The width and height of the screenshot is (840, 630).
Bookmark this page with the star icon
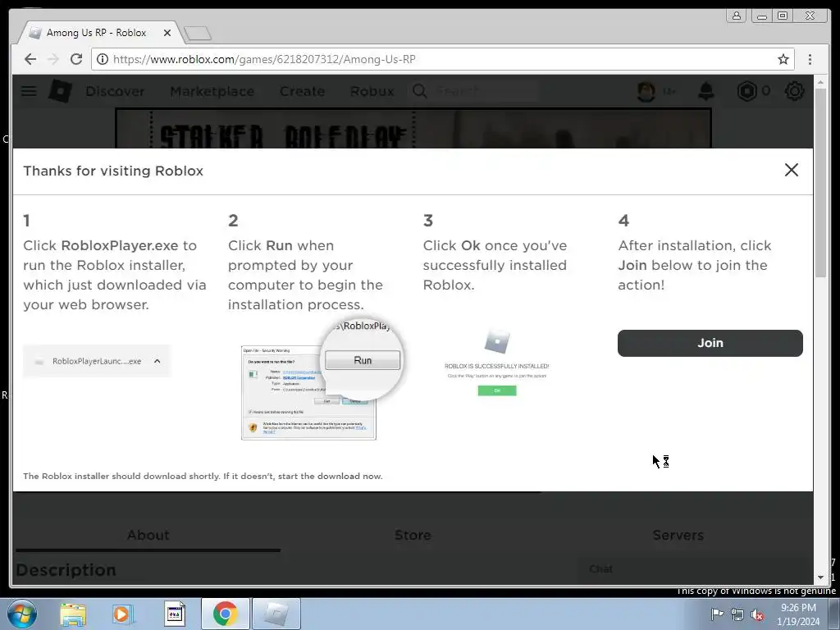(783, 59)
